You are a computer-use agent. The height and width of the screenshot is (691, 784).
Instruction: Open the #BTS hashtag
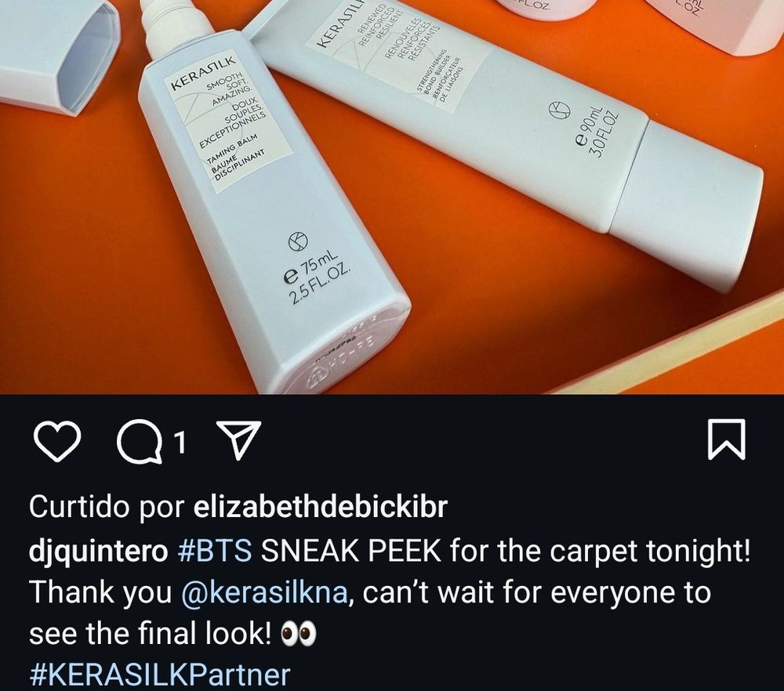pos(215,551)
